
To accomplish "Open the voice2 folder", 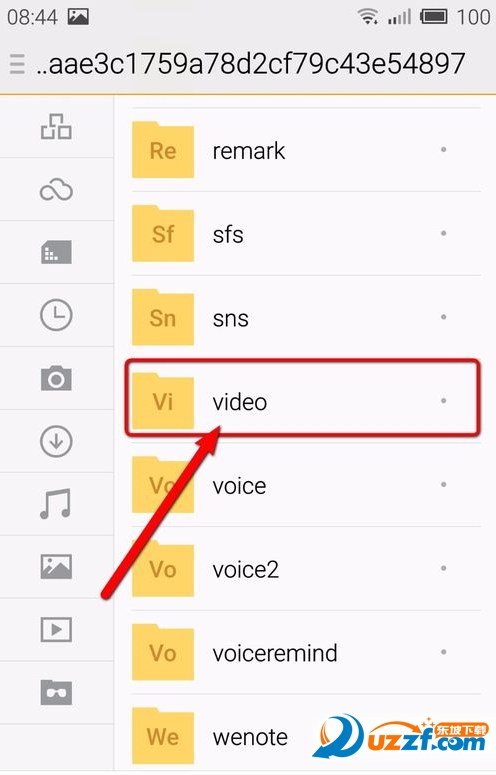I will tap(306, 569).
